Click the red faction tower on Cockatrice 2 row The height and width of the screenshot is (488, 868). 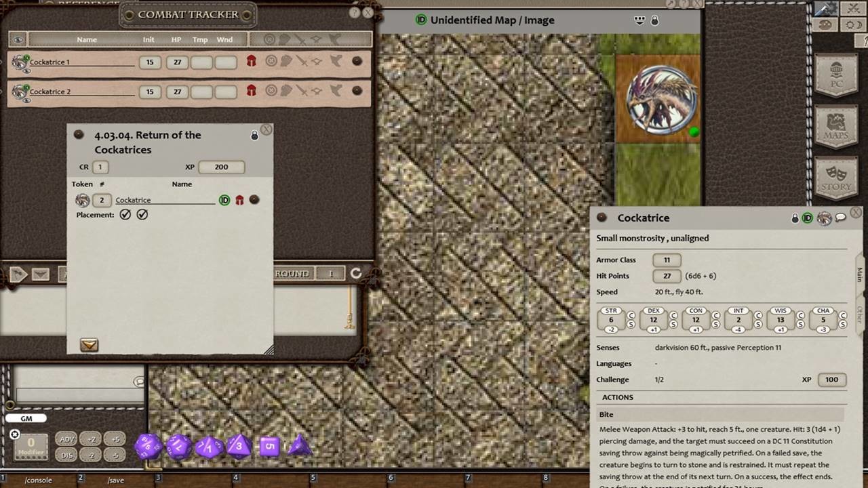click(251, 91)
